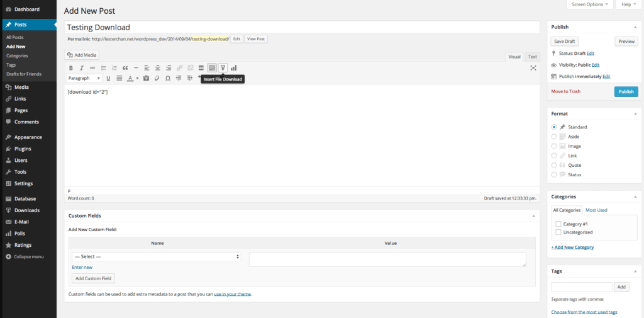
Task: Select the Link post format
Action: [554, 156]
